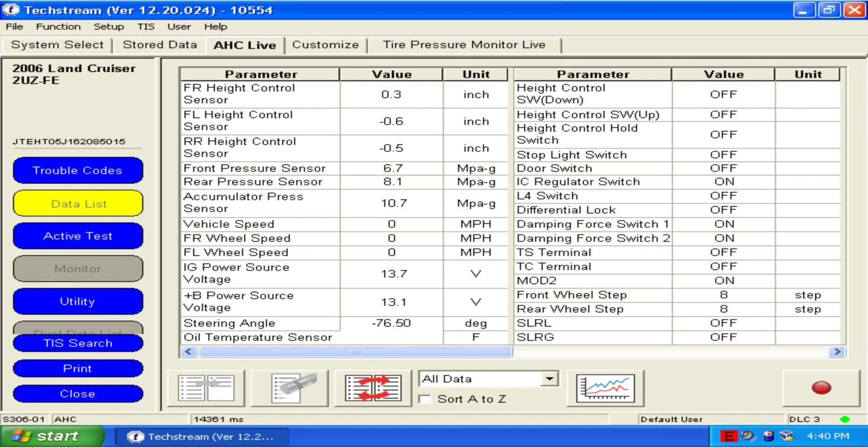Click the red record snapshot button

coord(821,388)
